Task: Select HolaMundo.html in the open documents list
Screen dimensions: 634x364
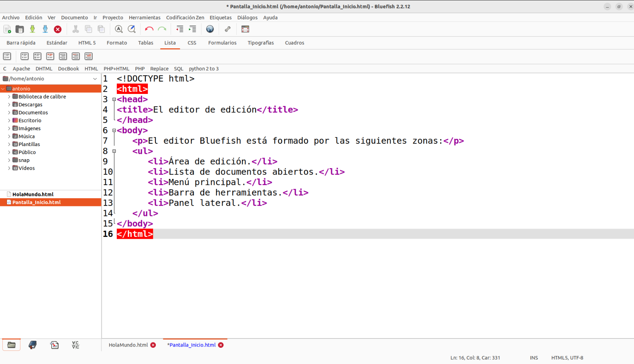Action: (33, 194)
